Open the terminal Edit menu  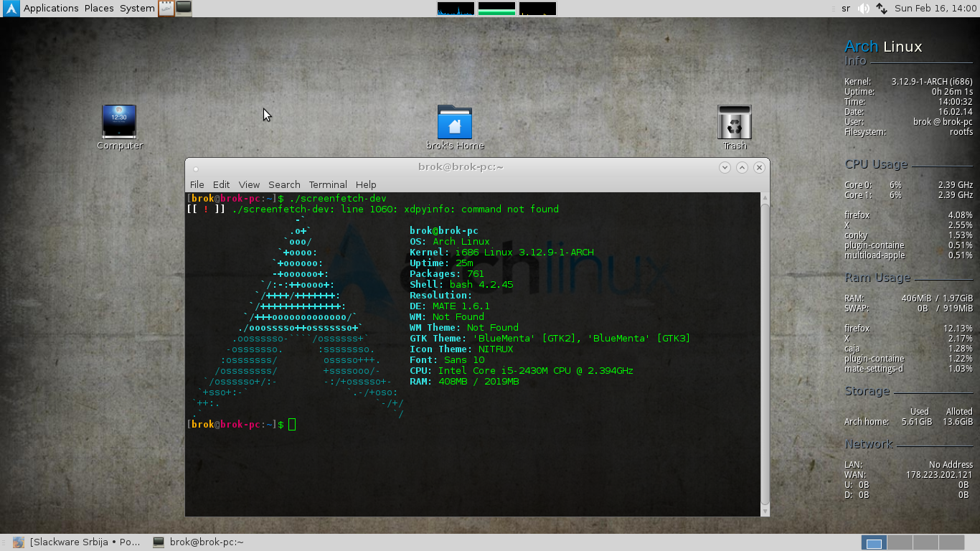(x=221, y=184)
